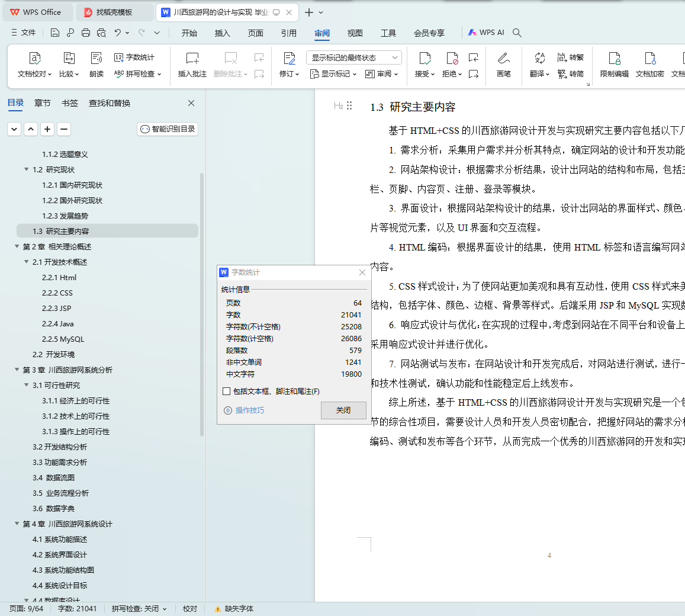Switch to 插入 ribbon tab
685x616 pixels.
click(223, 33)
